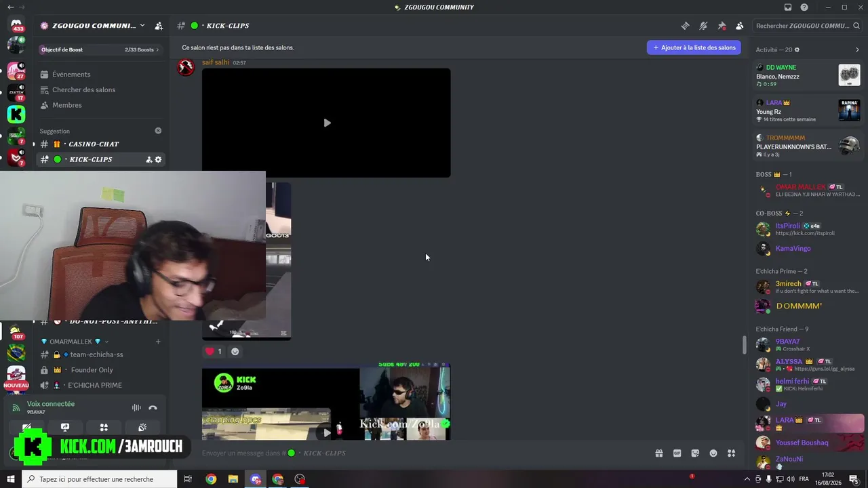The image size is (868, 488).
Task: Open channel settings gear for KICK-CLIPS
Action: [159, 159]
